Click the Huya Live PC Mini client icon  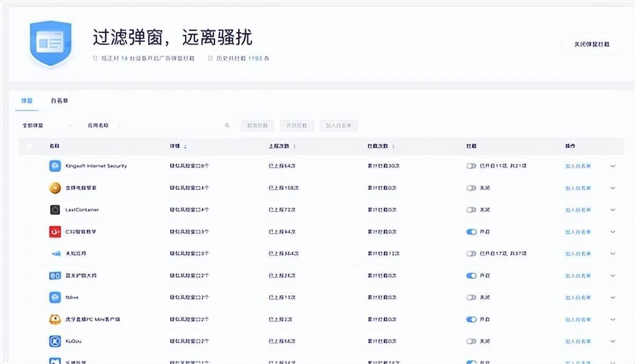(55, 319)
